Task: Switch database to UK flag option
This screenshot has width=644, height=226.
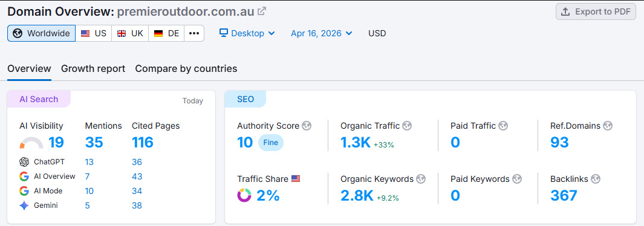Action: (130, 33)
